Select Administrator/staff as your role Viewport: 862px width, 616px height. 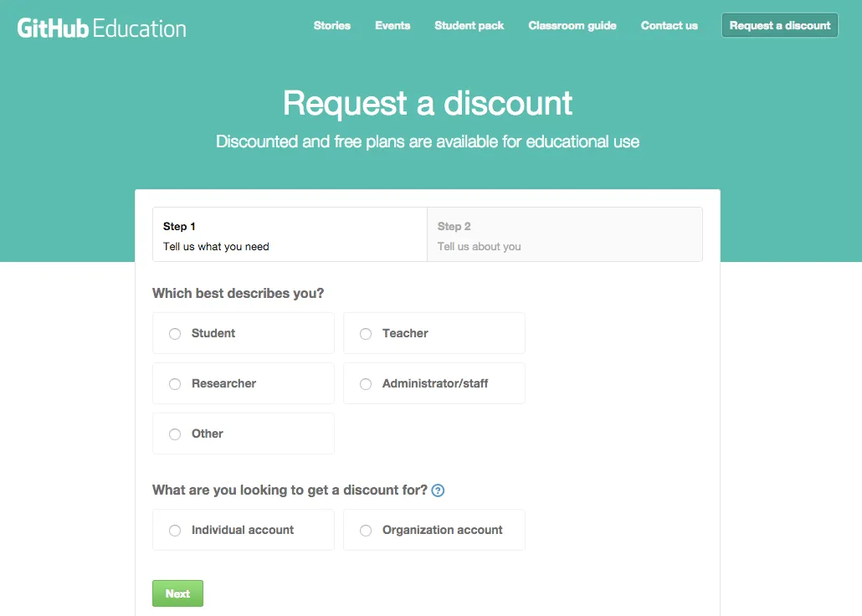(366, 383)
